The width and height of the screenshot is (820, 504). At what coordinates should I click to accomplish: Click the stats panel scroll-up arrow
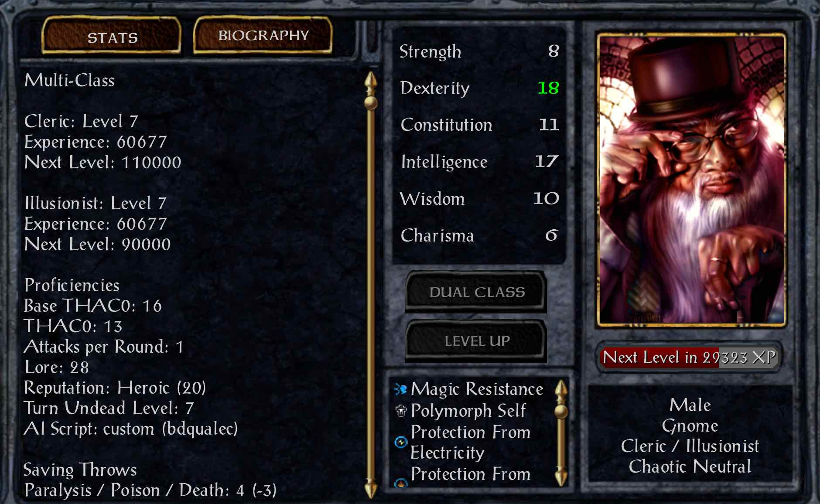(371, 83)
